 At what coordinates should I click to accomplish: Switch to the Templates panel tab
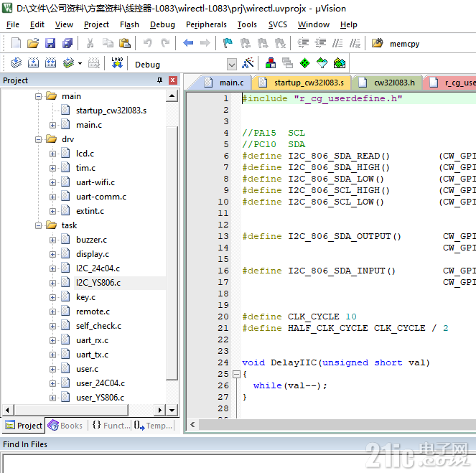(x=154, y=426)
